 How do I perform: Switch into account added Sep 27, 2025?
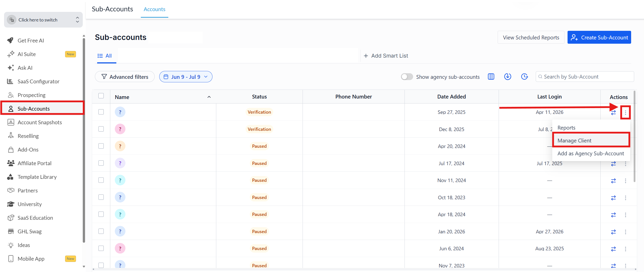click(x=613, y=112)
